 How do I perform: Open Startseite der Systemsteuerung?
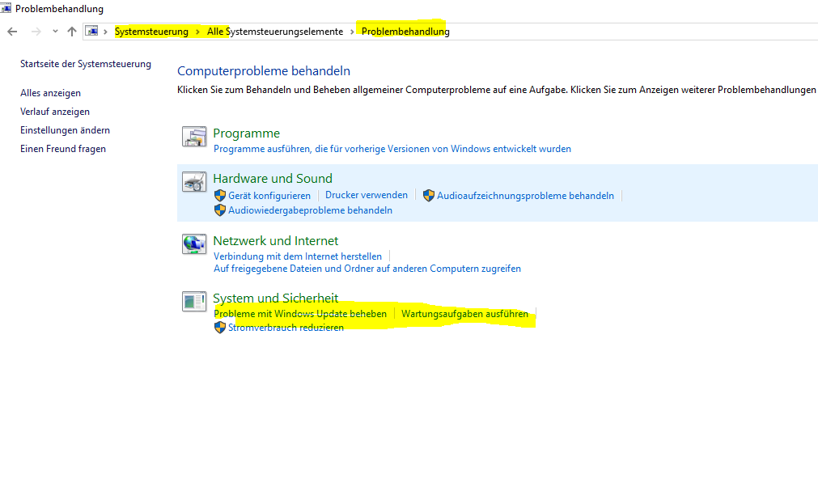pyautogui.click(x=86, y=64)
